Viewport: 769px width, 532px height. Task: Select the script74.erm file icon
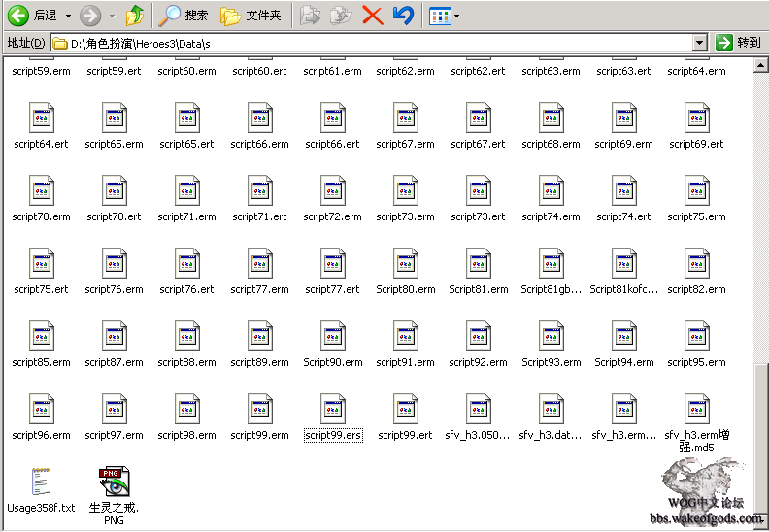coord(551,190)
